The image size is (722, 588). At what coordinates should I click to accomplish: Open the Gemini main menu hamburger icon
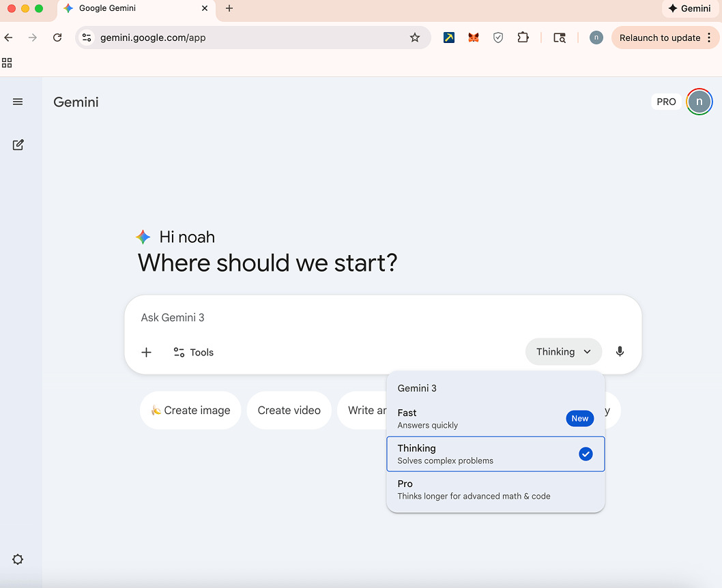18,102
